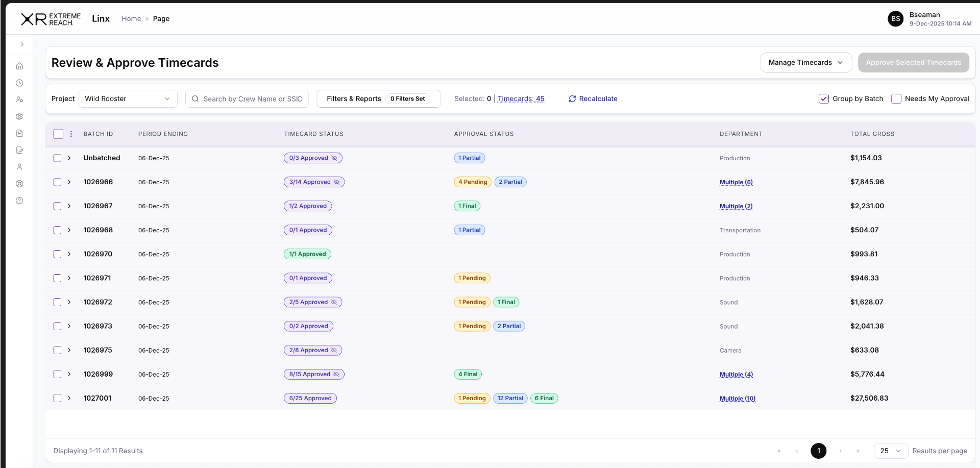
Task: Open the help question-mark sidebar icon
Action: point(19,201)
